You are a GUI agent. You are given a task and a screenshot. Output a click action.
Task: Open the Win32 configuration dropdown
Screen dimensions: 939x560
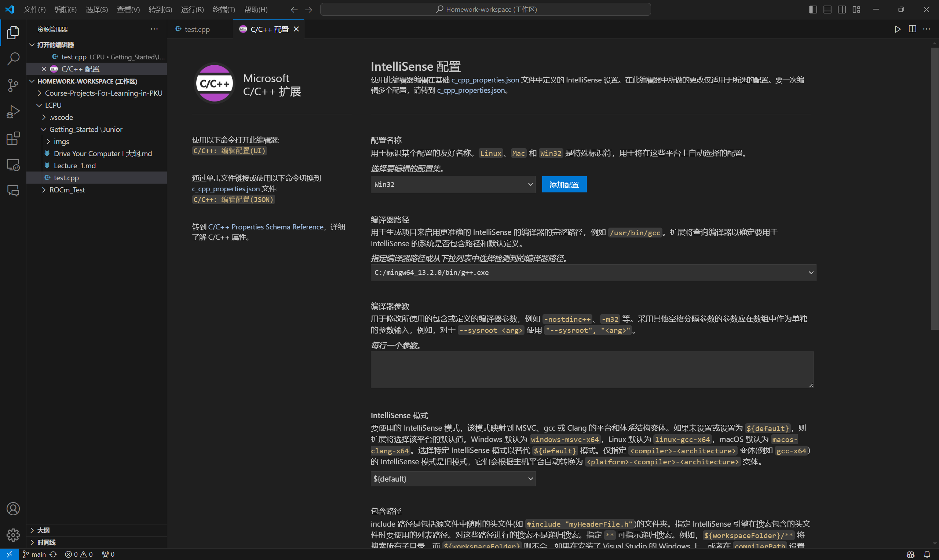(453, 184)
